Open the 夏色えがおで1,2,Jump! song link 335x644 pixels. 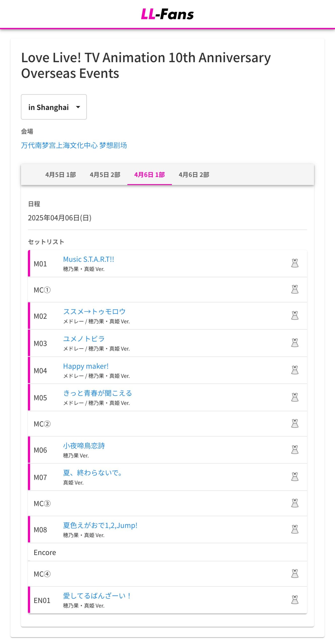(x=100, y=525)
